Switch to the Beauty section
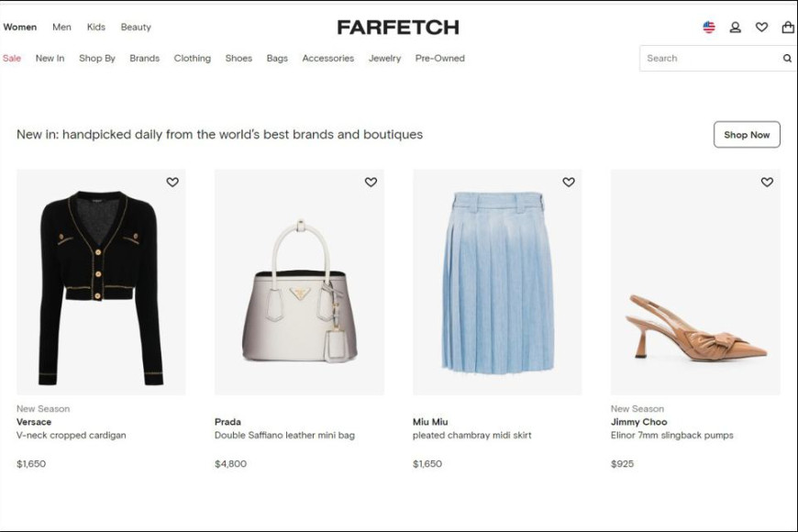Image resolution: width=798 pixels, height=532 pixels. coord(136,27)
